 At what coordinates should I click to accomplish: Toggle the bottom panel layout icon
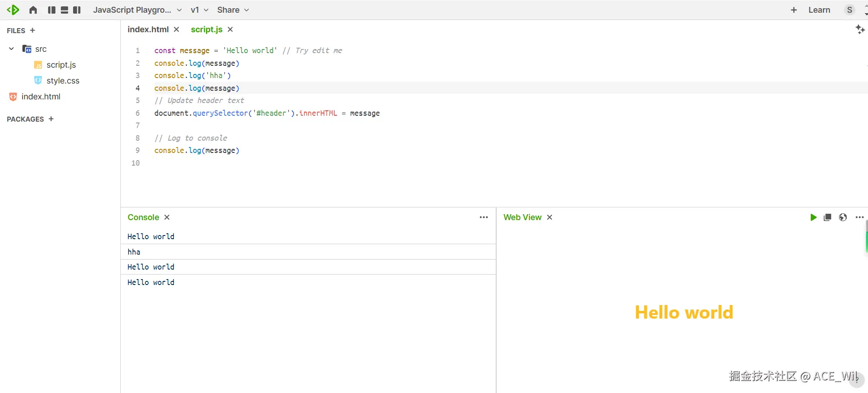(x=64, y=10)
